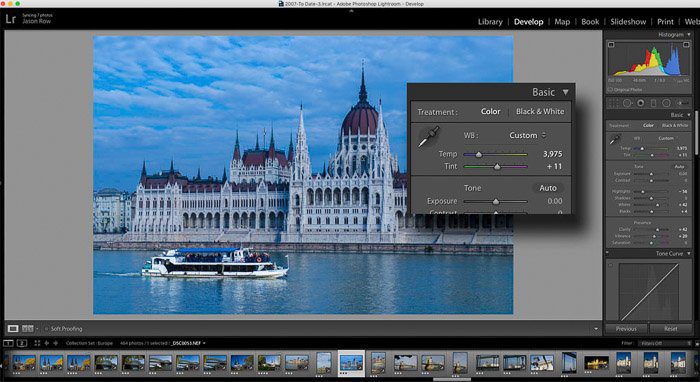Image resolution: width=700 pixels, height=382 pixels.
Task: Click the Temp value 3,975 in the callout
Action: 552,154
